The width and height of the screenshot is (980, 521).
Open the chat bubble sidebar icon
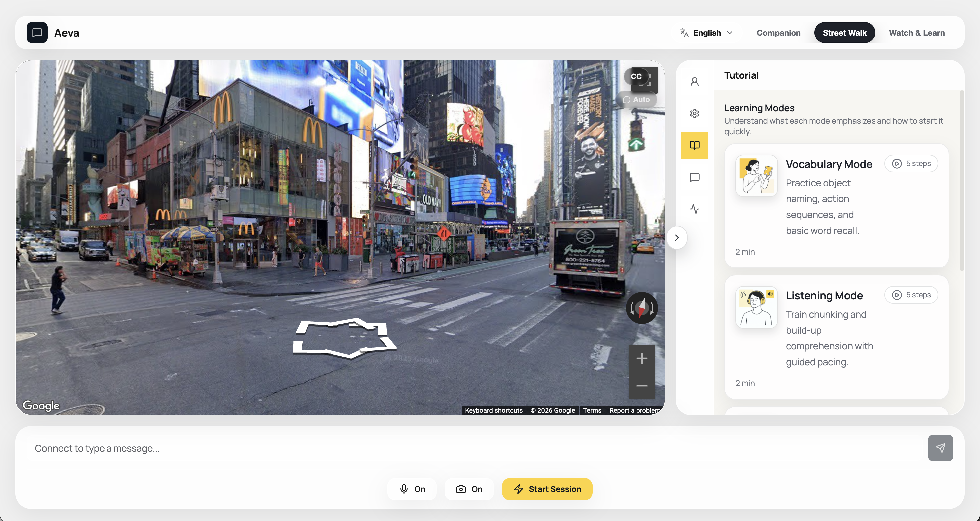point(694,177)
